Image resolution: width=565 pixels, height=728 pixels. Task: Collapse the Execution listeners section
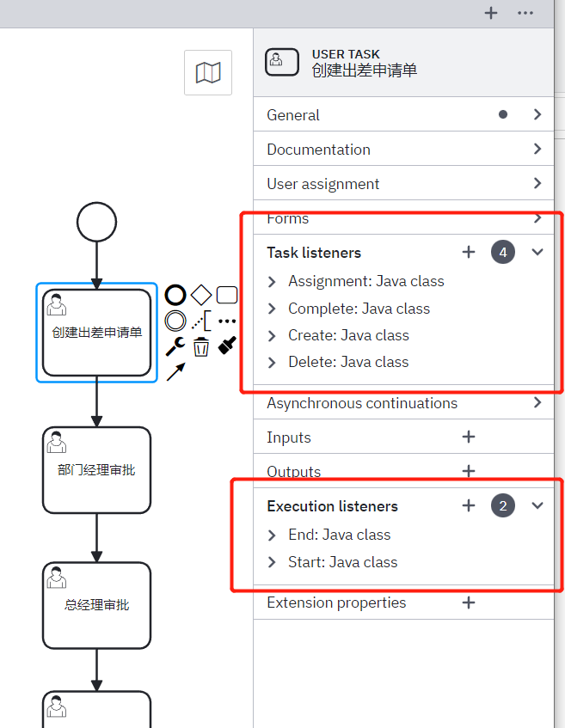(537, 505)
